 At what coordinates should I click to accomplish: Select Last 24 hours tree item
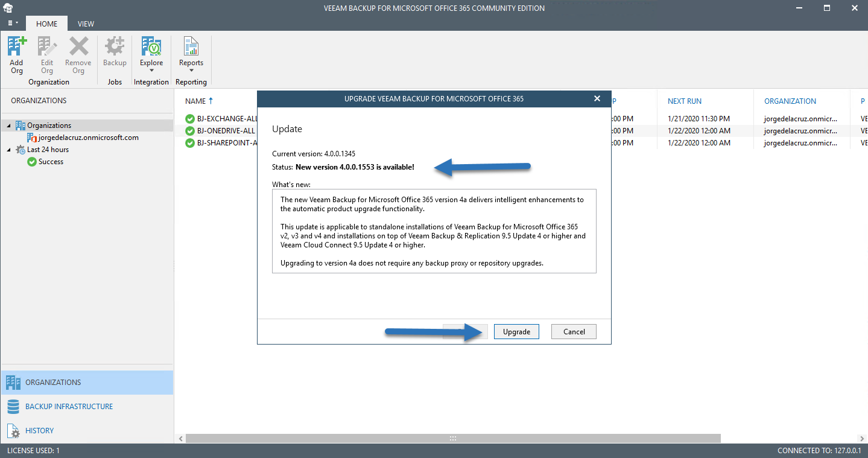coord(48,150)
